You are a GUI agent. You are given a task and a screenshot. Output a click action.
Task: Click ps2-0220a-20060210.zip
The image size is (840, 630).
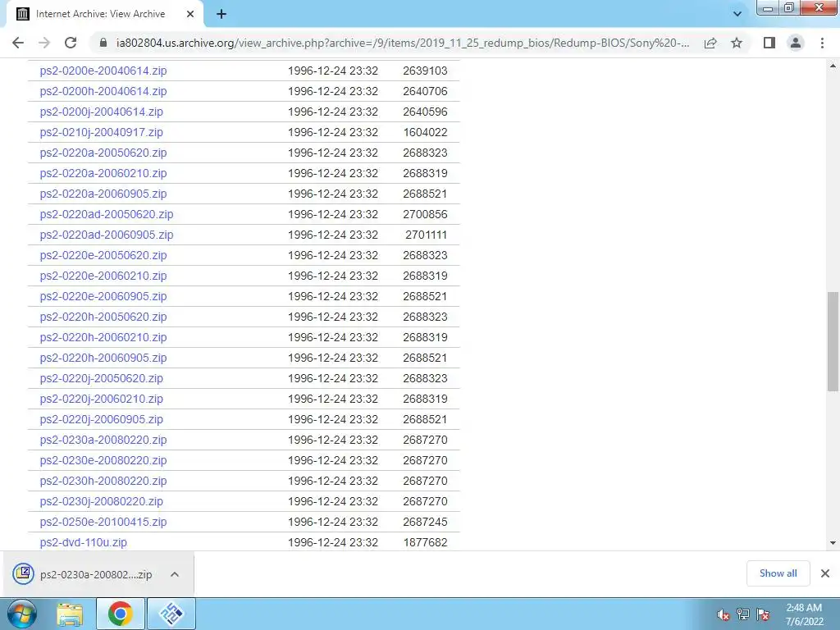pos(103,173)
